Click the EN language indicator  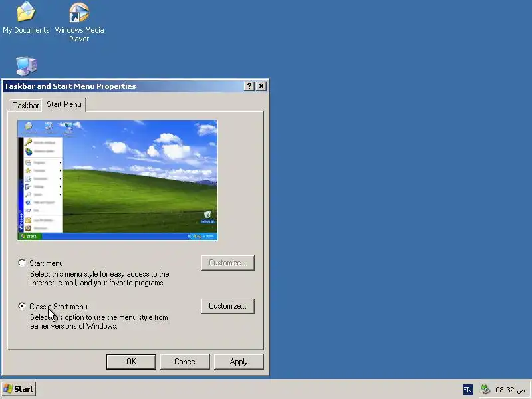coord(467,390)
